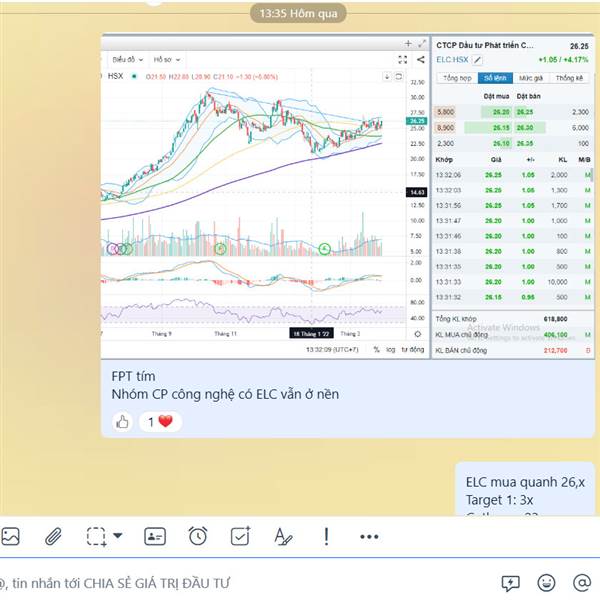
Task: Click the pencil edit icon beside ELC HSX
Action: (x=478, y=60)
